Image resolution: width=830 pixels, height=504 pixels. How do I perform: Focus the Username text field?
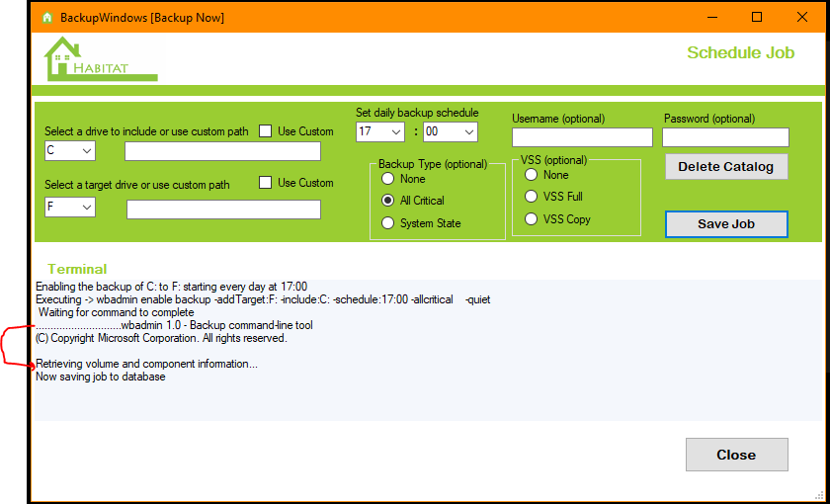582,137
